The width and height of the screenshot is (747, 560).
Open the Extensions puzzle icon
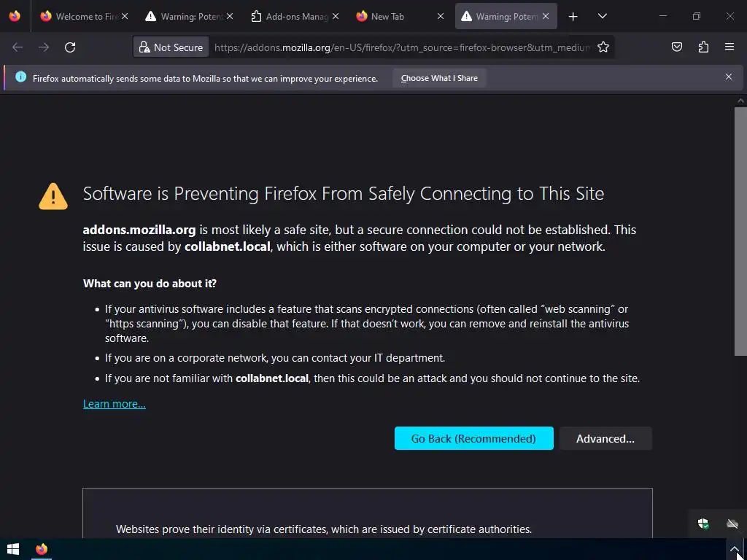[703, 47]
